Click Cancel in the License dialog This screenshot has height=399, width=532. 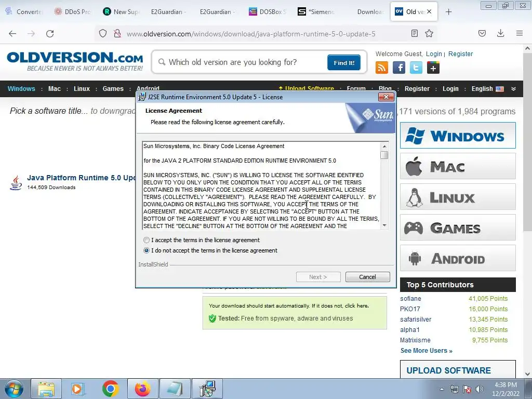tap(367, 277)
